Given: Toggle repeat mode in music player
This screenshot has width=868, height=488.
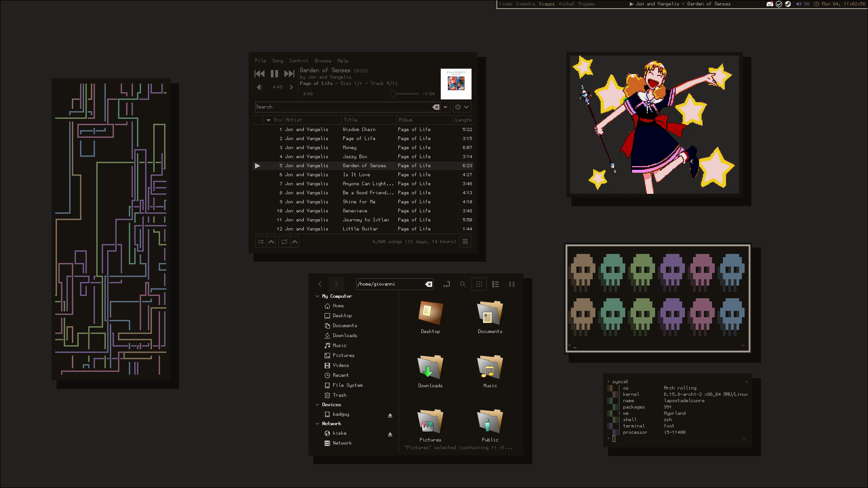Looking at the screenshot, I should click(x=284, y=242).
